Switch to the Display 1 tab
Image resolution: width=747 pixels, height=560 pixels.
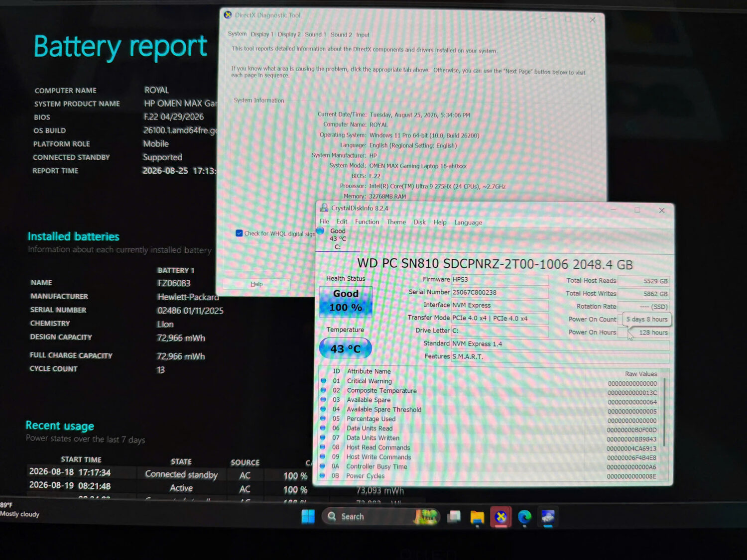pyautogui.click(x=262, y=34)
